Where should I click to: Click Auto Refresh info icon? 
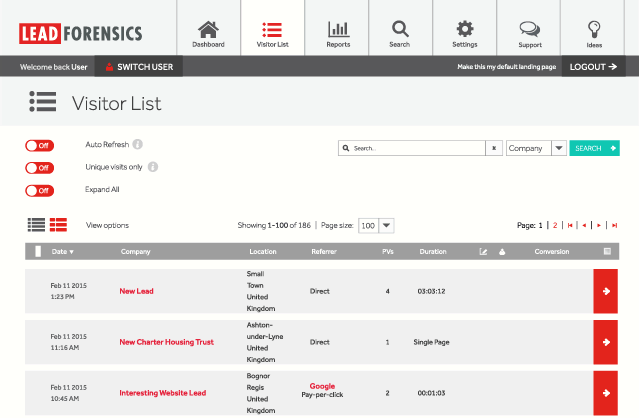click(138, 144)
